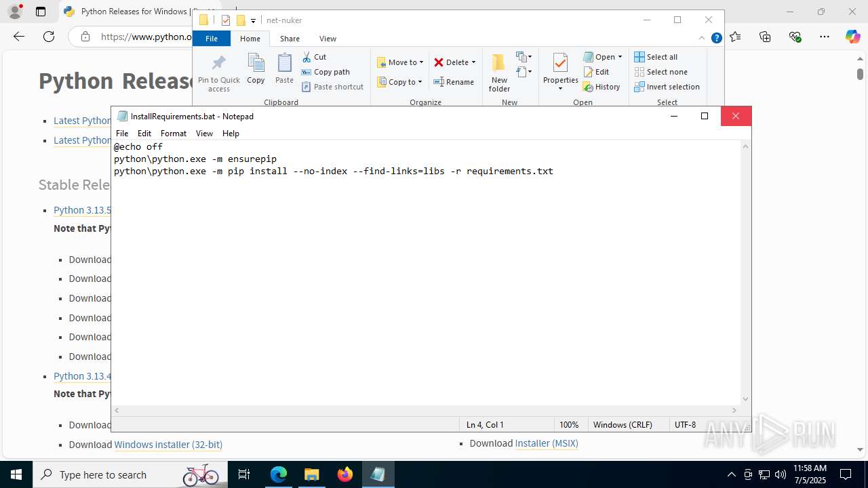Open the Explorer File tab

212,39
